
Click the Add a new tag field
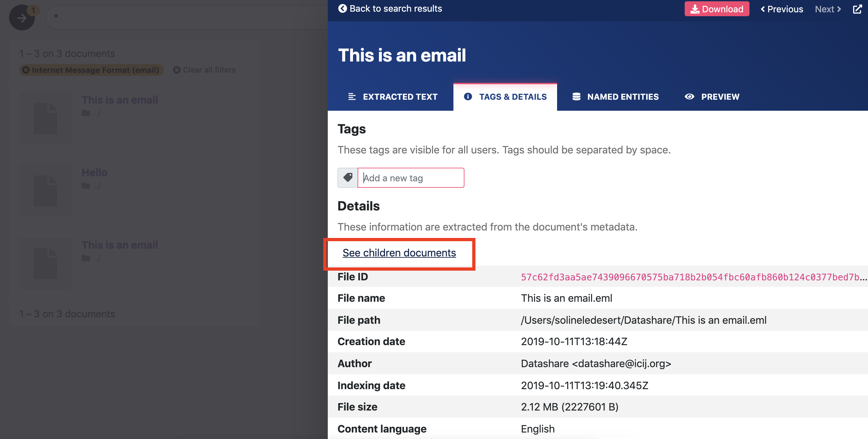[x=411, y=178]
